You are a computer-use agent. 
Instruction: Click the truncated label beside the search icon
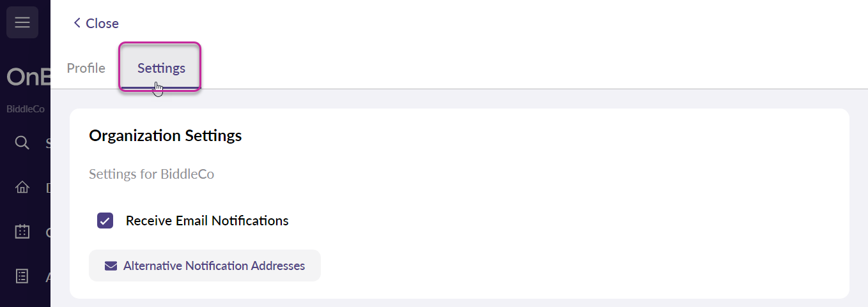48,143
